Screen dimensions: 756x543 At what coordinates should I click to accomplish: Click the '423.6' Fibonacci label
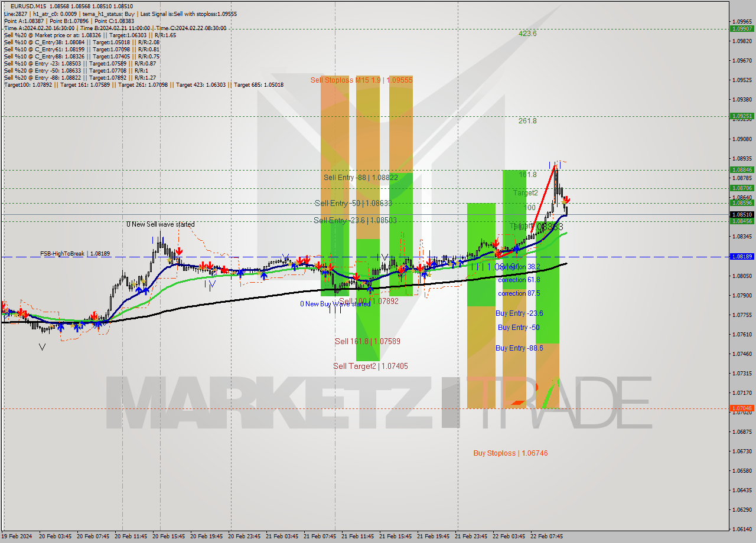click(527, 34)
